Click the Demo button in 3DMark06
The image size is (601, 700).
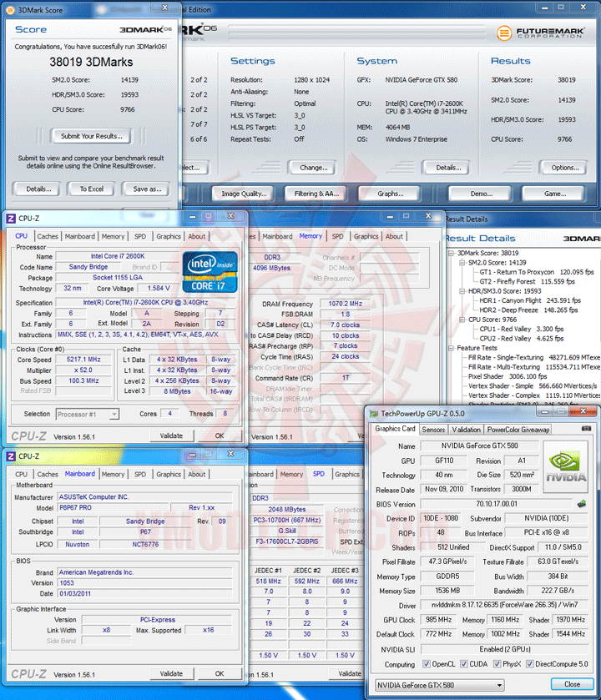click(482, 194)
